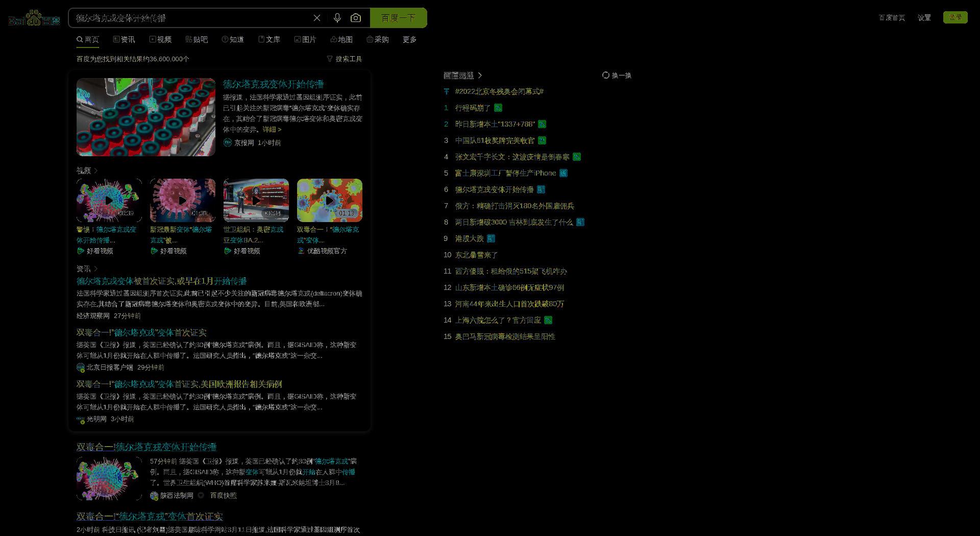Open image search with camera icon
This screenshot has width=980, height=536.
click(x=356, y=18)
